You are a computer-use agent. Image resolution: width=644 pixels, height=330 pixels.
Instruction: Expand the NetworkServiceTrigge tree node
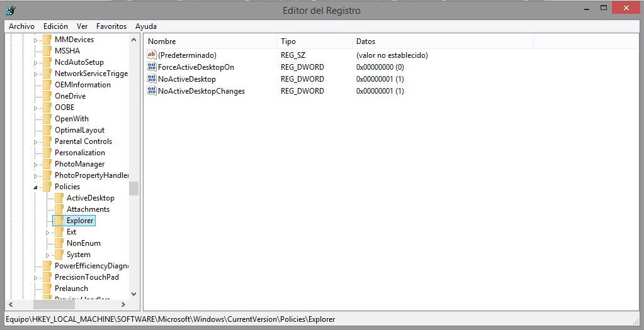(35, 74)
